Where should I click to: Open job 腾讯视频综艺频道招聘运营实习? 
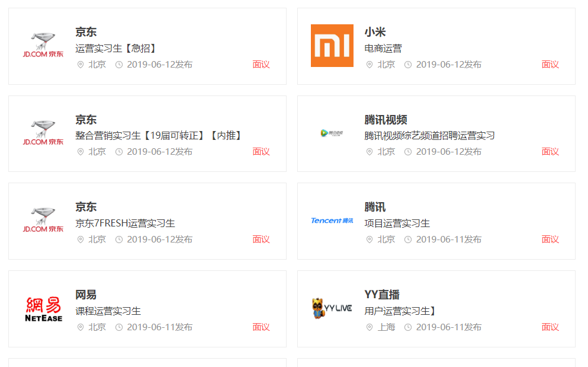429,136
